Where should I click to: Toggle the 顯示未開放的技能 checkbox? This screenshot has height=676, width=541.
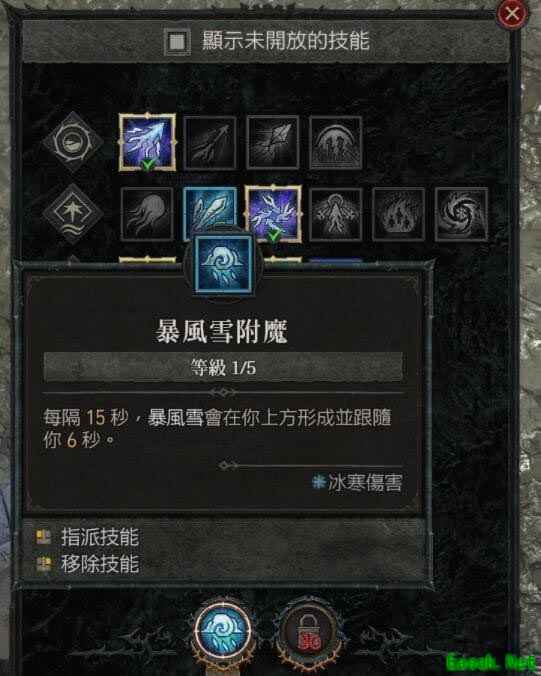coord(178,42)
